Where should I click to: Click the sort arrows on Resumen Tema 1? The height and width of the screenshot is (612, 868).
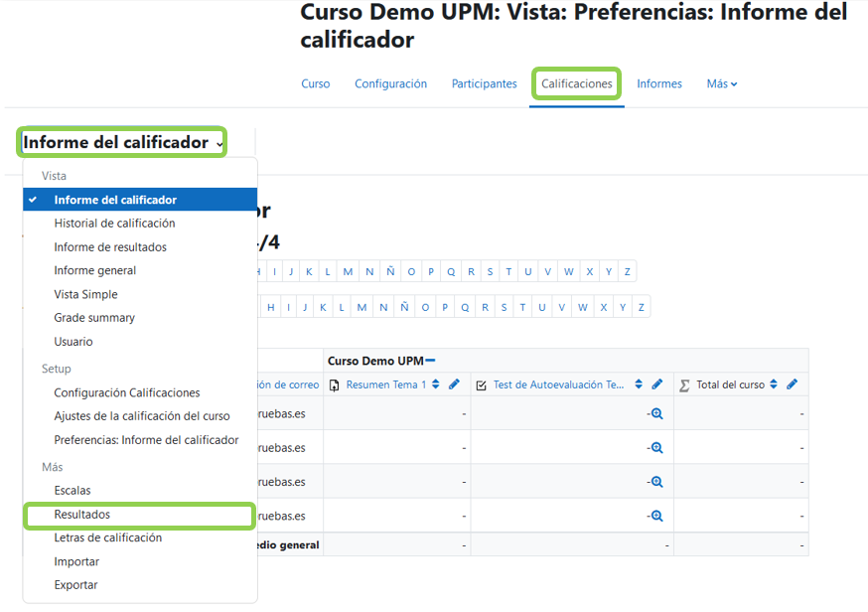coord(435,383)
